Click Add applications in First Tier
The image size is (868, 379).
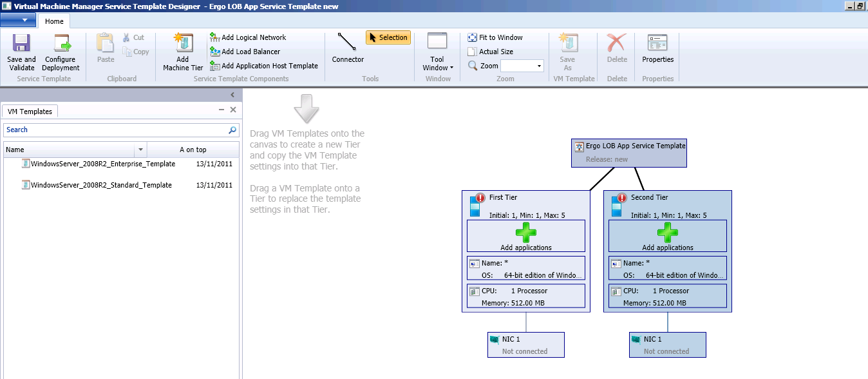pos(525,235)
